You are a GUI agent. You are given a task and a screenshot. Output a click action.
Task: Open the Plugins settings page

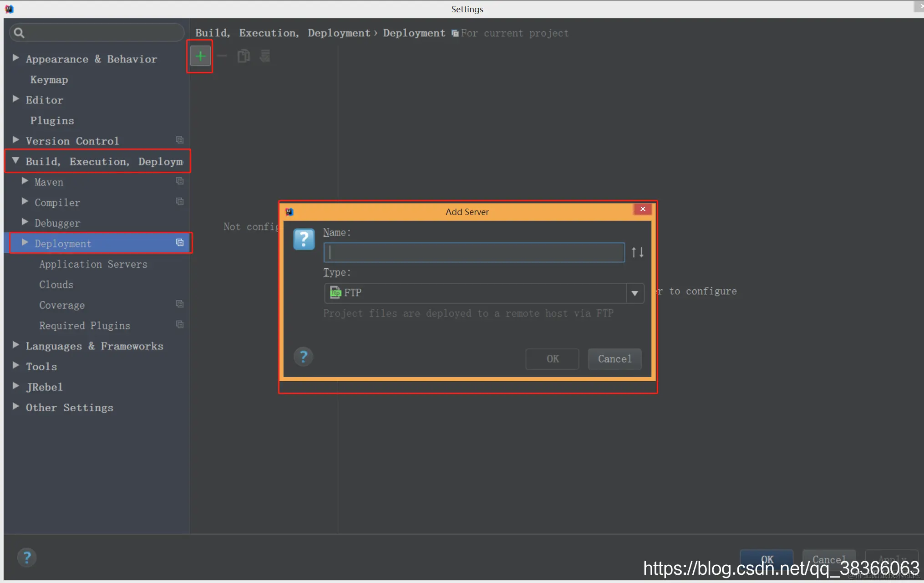[52, 121]
